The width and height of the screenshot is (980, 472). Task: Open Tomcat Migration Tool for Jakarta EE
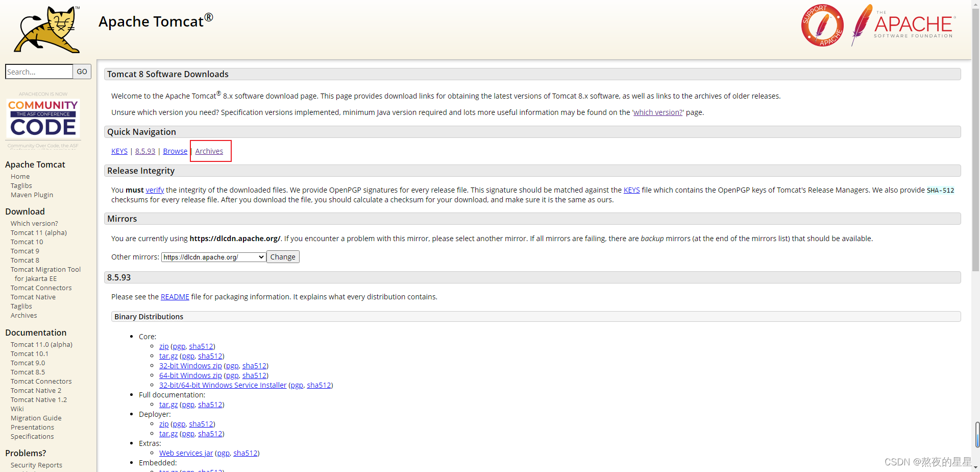45,274
